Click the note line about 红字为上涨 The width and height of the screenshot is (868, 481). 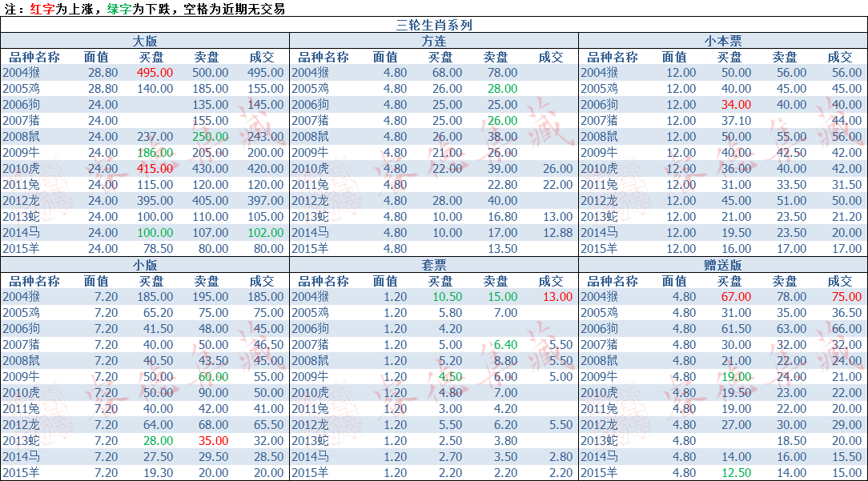coord(144,8)
